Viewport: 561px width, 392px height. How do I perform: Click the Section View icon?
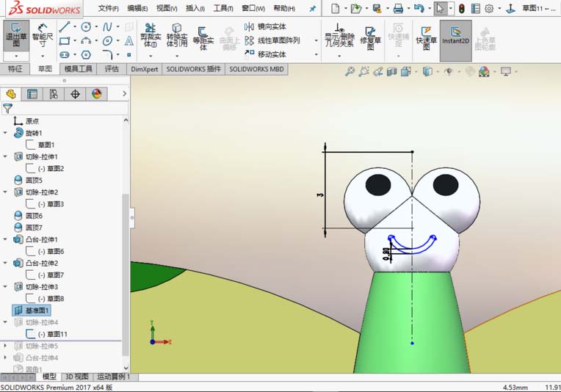392,71
